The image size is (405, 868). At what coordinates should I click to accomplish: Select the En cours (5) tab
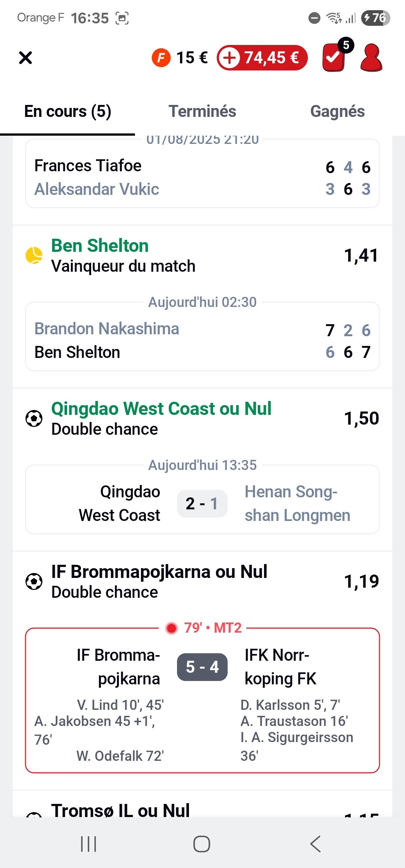67,111
